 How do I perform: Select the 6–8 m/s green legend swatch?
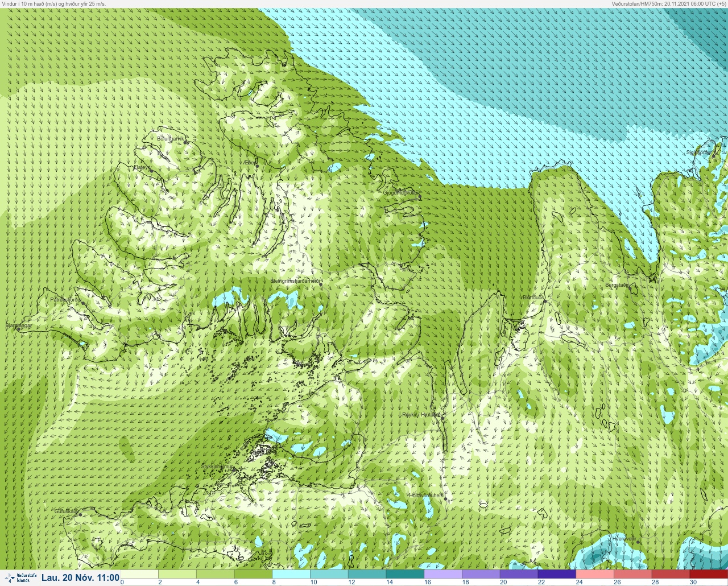[x=253, y=574]
